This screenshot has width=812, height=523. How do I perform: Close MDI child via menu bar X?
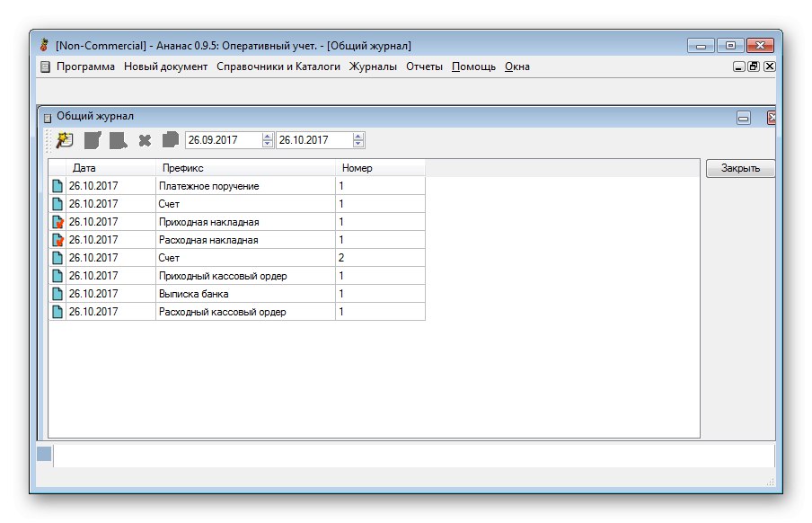[x=770, y=66]
